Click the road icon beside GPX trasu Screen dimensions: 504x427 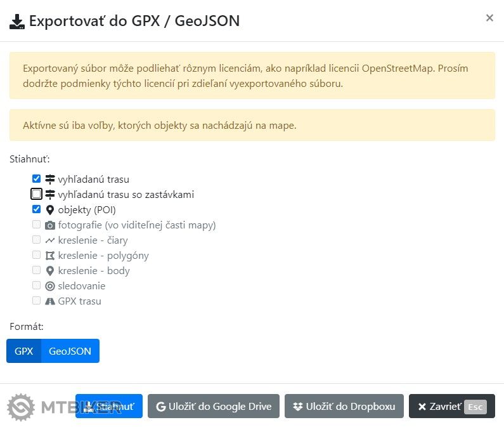50,301
